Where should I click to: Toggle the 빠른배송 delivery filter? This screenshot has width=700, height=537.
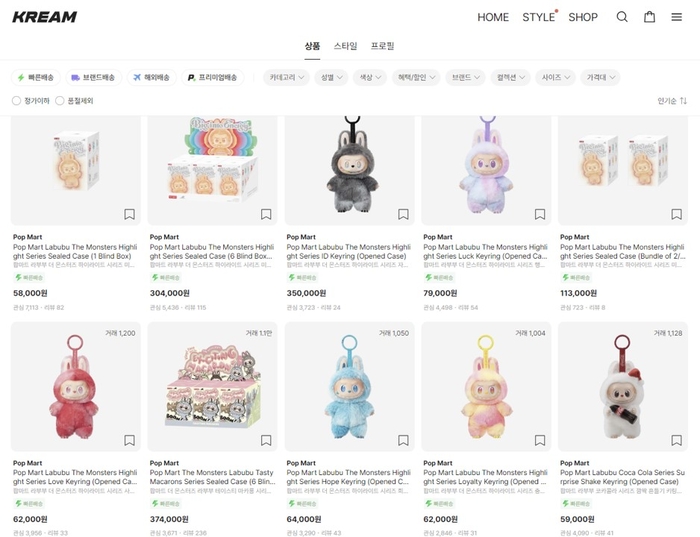(x=36, y=78)
